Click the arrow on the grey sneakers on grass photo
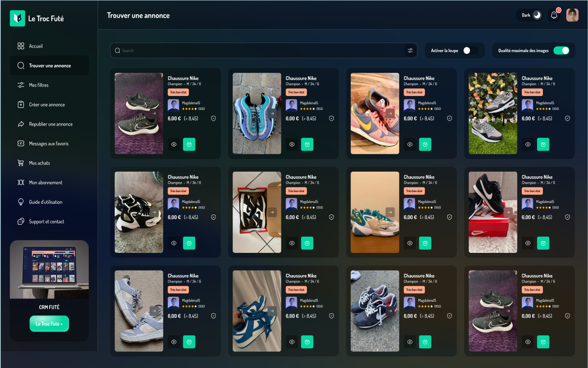This screenshot has height=368, width=588. tap(508, 113)
